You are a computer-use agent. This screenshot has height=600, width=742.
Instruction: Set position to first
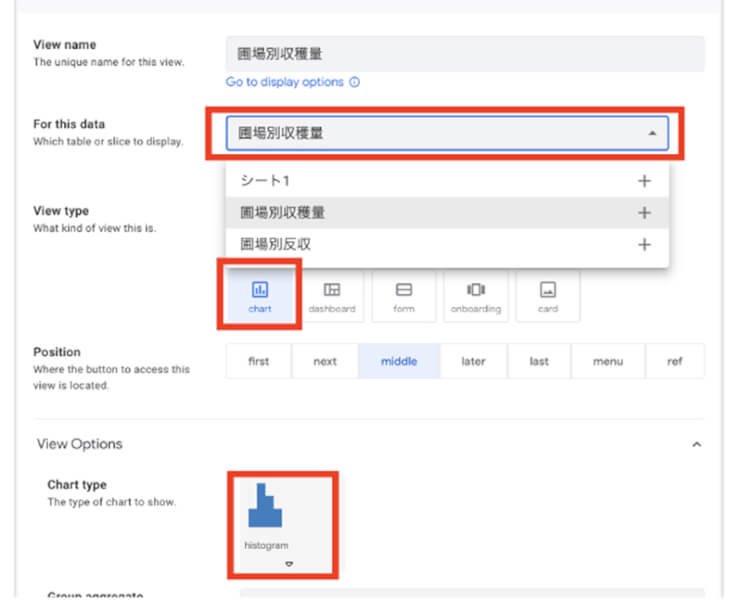[259, 361]
